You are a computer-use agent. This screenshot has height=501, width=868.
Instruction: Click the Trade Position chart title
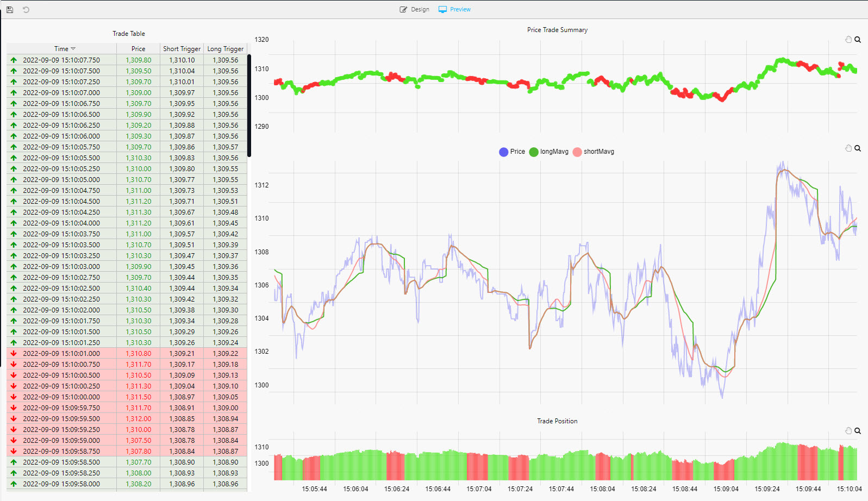[557, 421]
